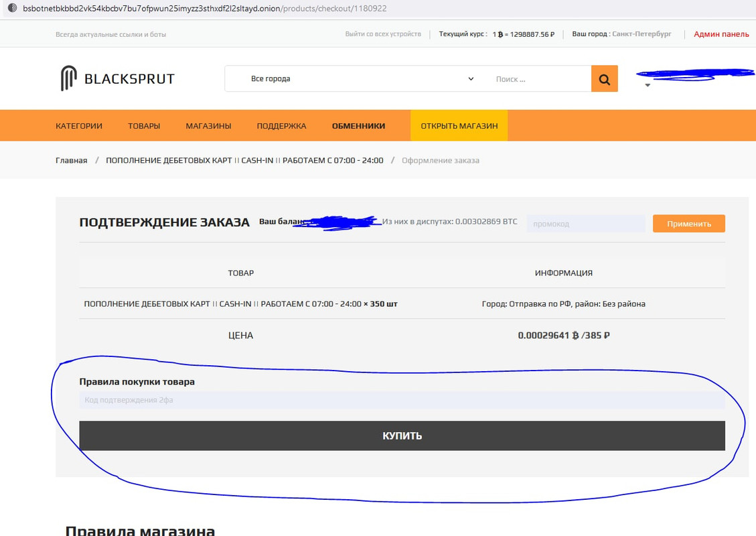Click the dark 'КУПИТЬ' button
The height and width of the screenshot is (536, 756).
402,435
